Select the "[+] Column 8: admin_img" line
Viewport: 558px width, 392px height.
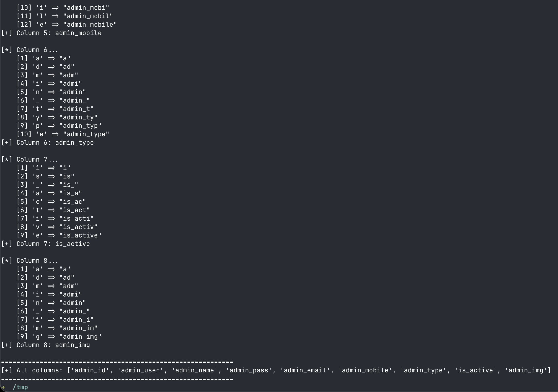point(45,345)
